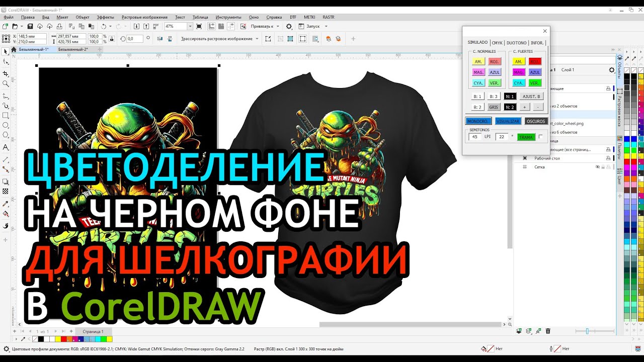The height and width of the screenshot is (362, 644).
Task: Click ROJ. under C. FUERTES
Action: [535, 61]
